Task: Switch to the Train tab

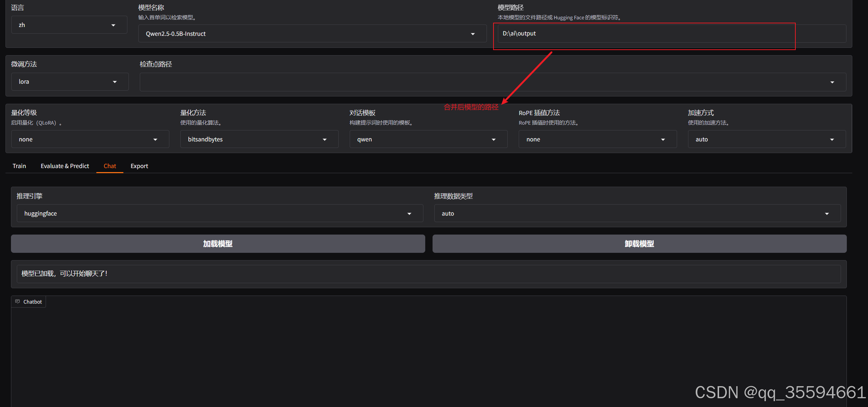Action: coord(19,166)
